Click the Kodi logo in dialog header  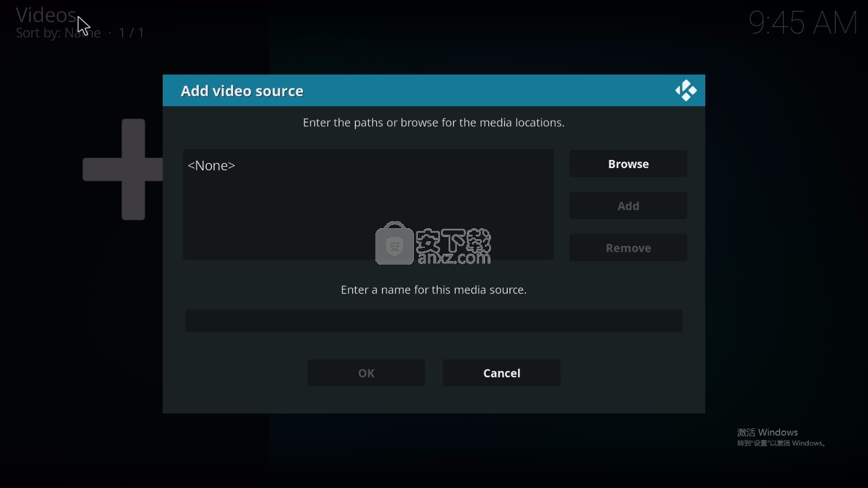686,91
